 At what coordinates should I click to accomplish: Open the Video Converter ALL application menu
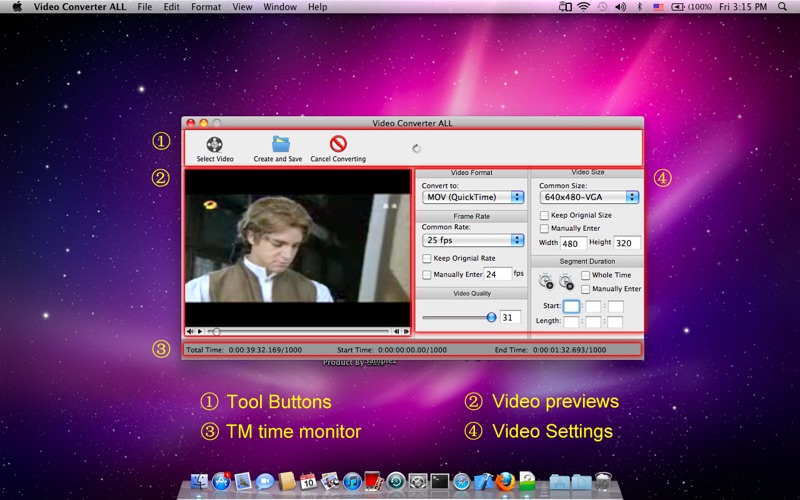coord(80,7)
